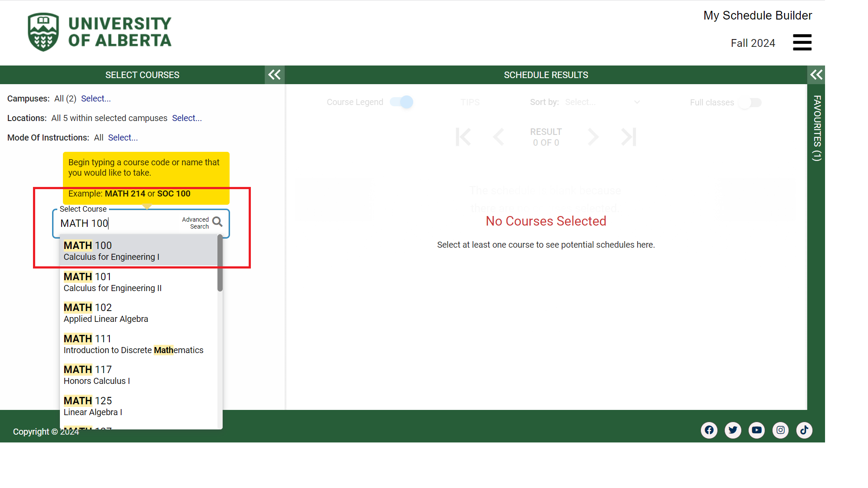Open the YouTube social icon
This screenshot has width=868, height=488.
(756, 430)
